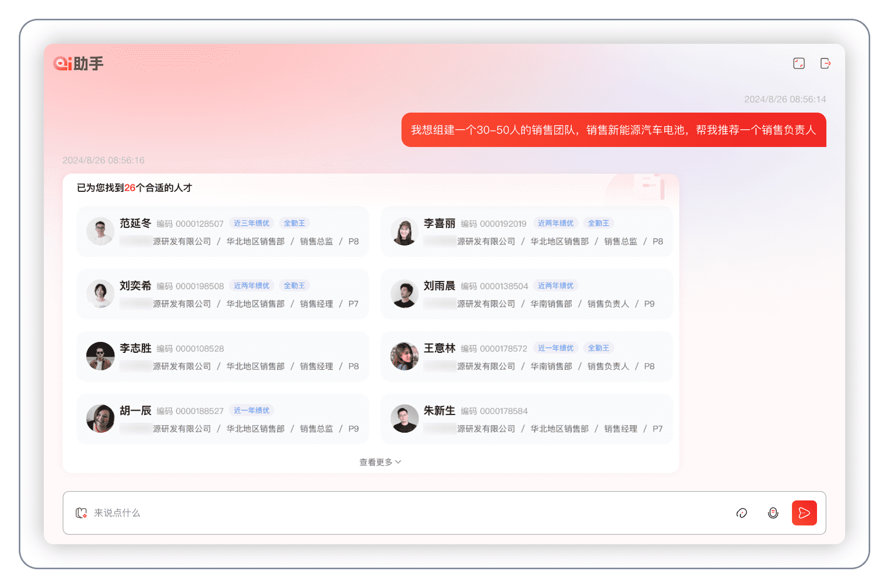Viewport: 889px width, 588px height.
Task: Click the prompt library book icon
Action: tap(81, 513)
